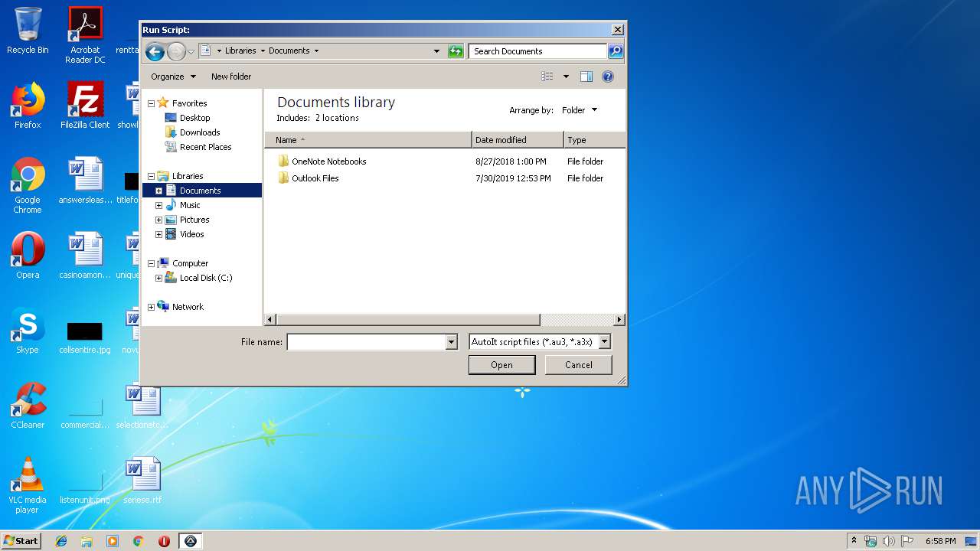
Task: Toggle the preview pane icon
Action: (x=586, y=77)
